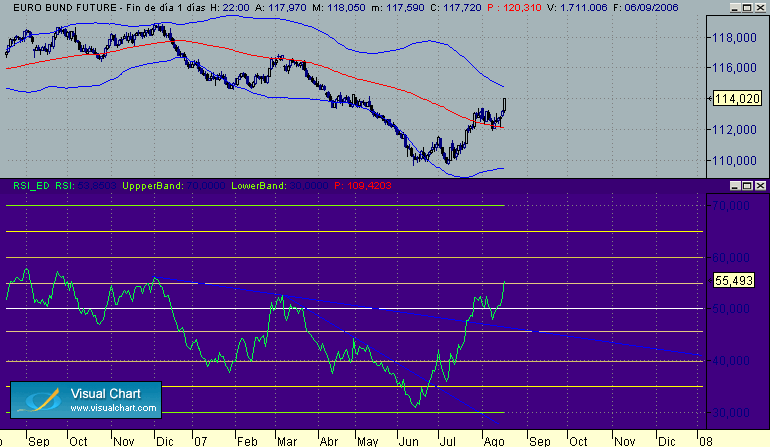Maximize the RSI_ED indicator panel
770x447 pixels.
(747, 186)
